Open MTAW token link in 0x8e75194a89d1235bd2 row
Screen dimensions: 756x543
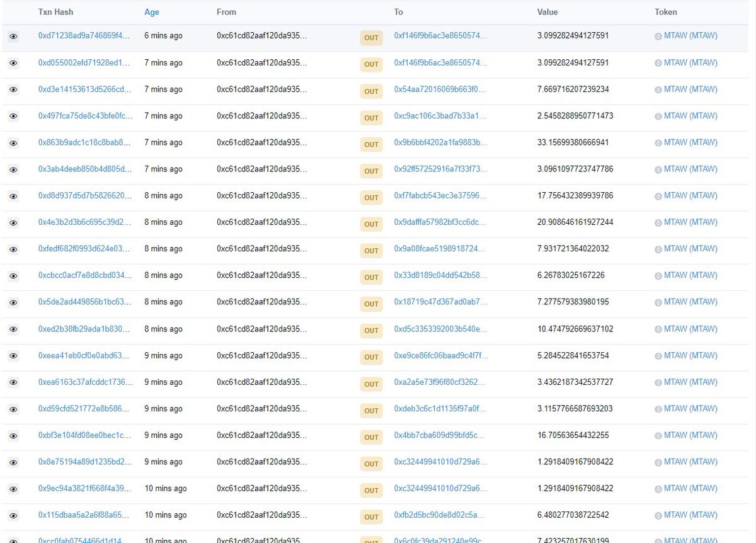coord(690,462)
